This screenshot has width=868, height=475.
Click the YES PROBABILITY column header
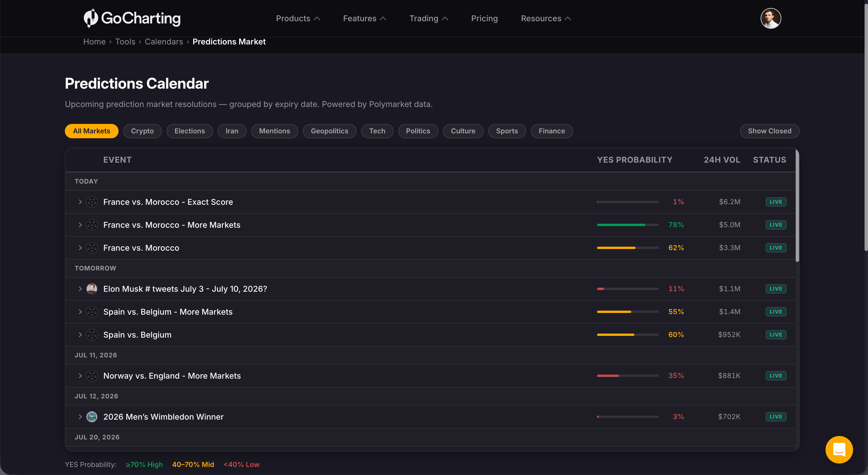click(x=634, y=160)
